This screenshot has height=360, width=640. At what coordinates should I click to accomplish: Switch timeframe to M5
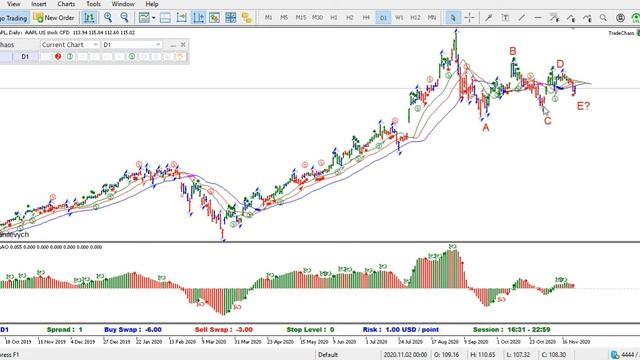[284, 18]
